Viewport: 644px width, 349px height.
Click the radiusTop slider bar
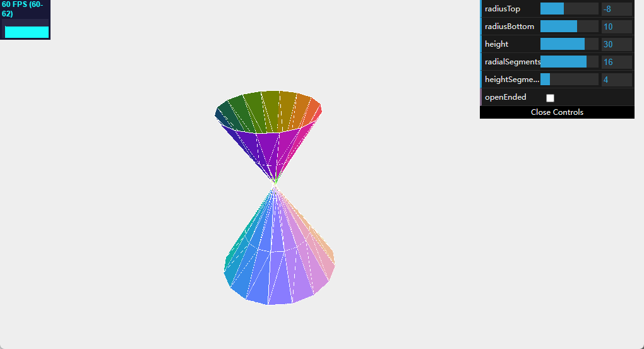pos(569,9)
